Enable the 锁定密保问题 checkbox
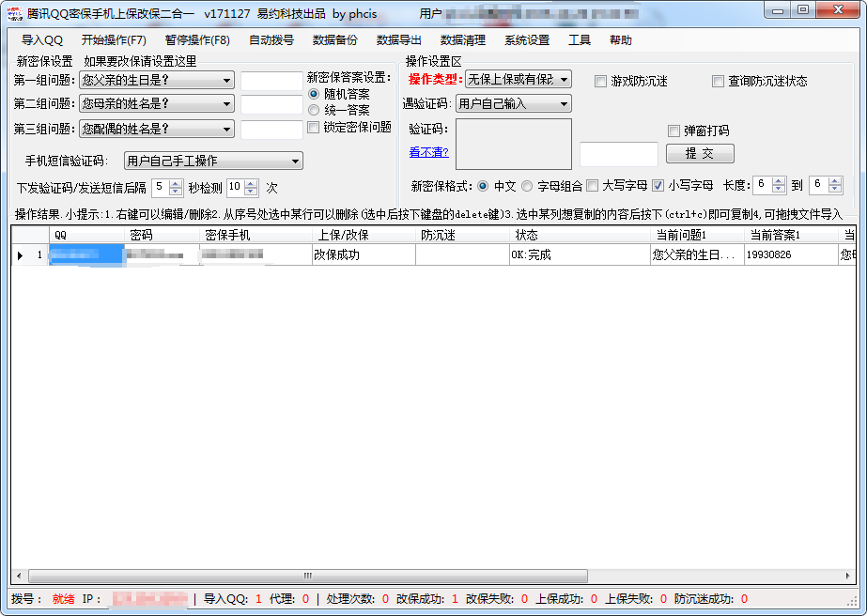867x616 pixels. [314, 128]
